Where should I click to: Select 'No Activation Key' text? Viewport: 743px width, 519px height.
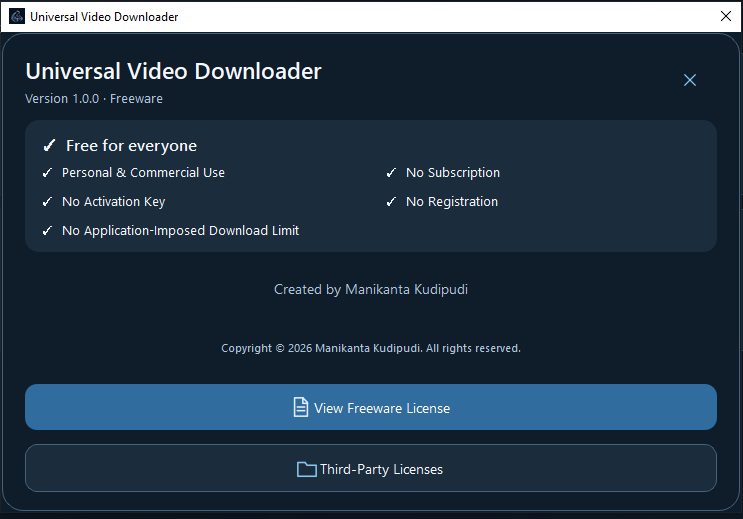coord(114,202)
